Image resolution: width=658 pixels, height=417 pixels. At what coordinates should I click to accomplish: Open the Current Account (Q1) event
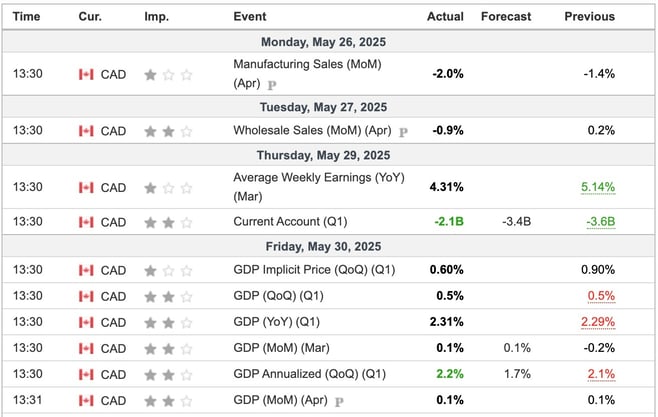click(x=290, y=222)
